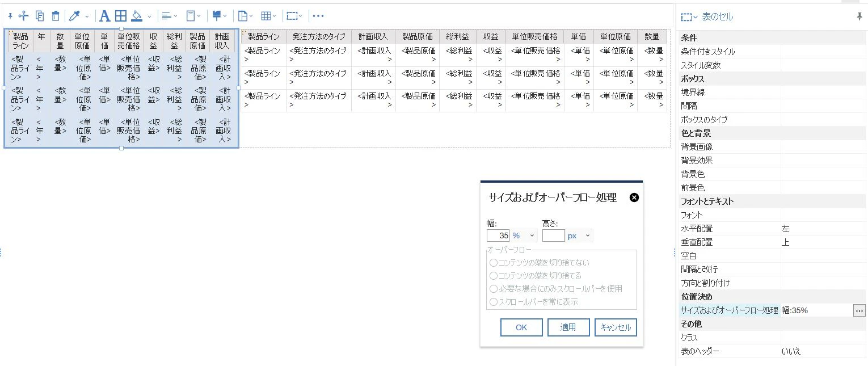Expand the background color dropdown arrow
868x366 pixels.
(x=149, y=16)
